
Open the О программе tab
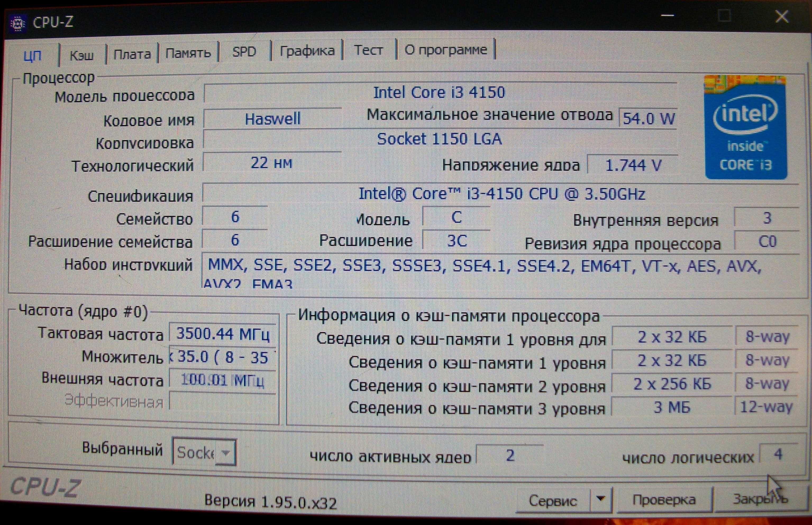446,50
